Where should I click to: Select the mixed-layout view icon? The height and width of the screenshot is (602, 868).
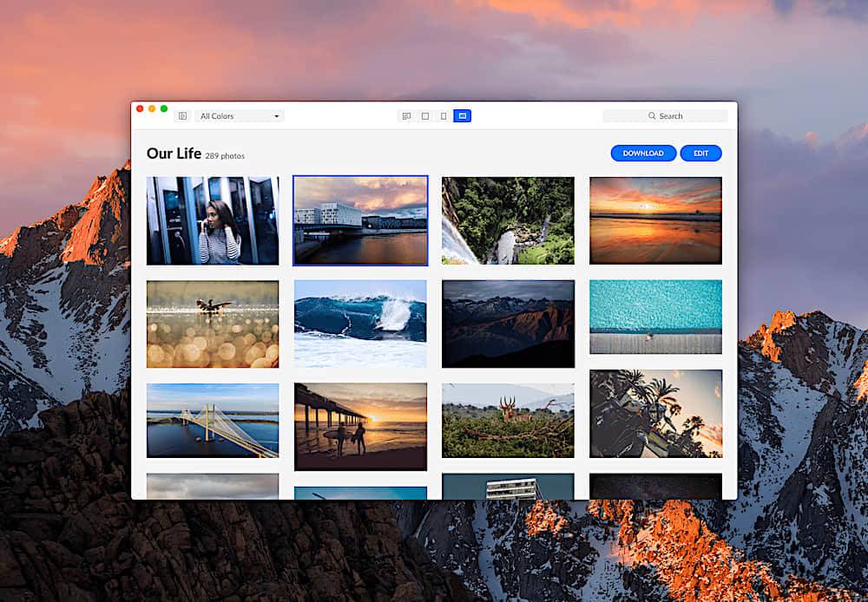click(406, 116)
